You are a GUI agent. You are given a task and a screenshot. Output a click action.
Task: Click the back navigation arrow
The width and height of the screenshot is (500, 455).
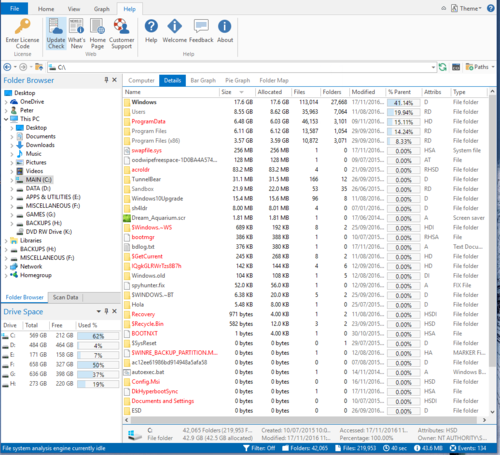(x=7, y=67)
